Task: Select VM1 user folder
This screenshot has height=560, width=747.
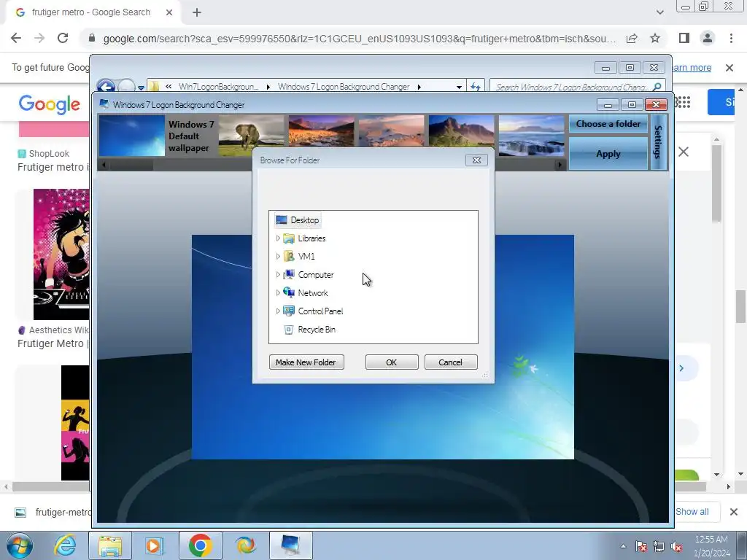Action: [x=306, y=256]
